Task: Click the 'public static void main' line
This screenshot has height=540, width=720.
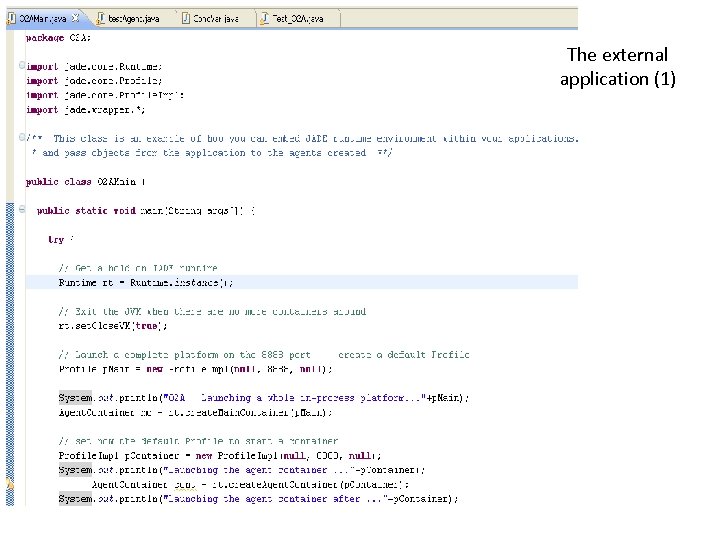Action: (146, 211)
